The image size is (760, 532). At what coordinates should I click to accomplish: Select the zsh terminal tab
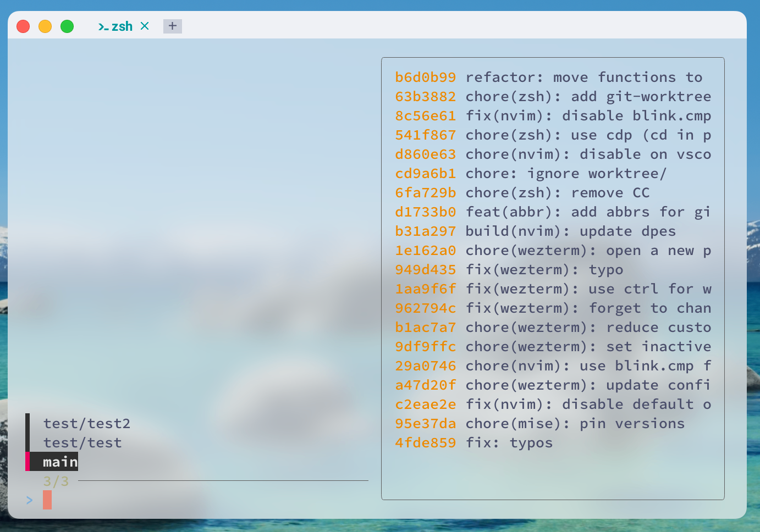123,26
